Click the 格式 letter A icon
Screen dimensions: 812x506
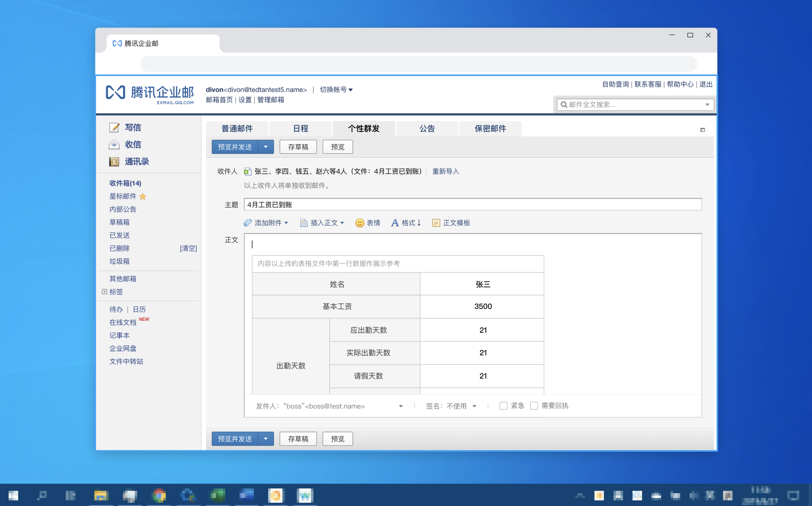[x=395, y=223]
